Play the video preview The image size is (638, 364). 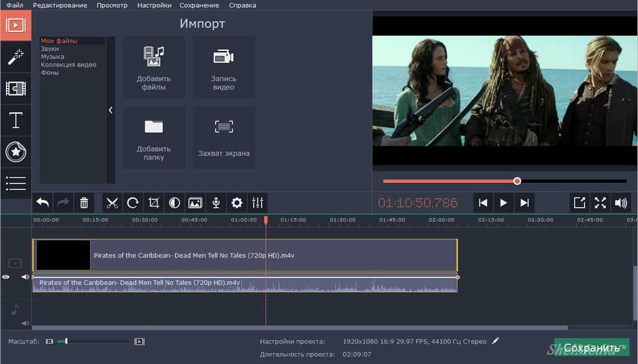(x=503, y=203)
